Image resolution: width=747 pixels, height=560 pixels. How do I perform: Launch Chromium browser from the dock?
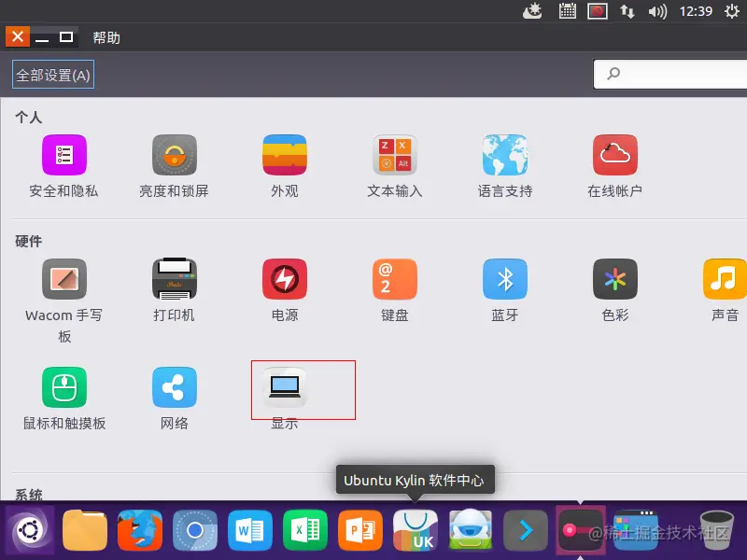click(x=195, y=530)
